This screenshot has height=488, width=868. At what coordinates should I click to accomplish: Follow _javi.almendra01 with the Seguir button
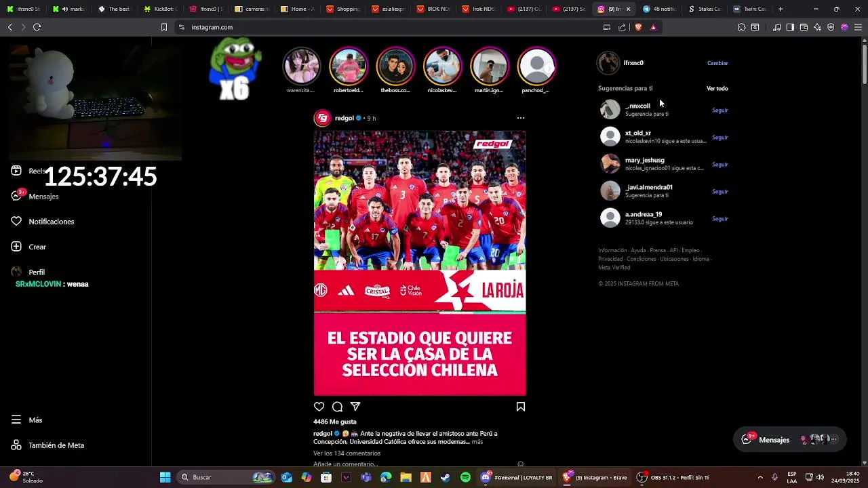point(719,191)
